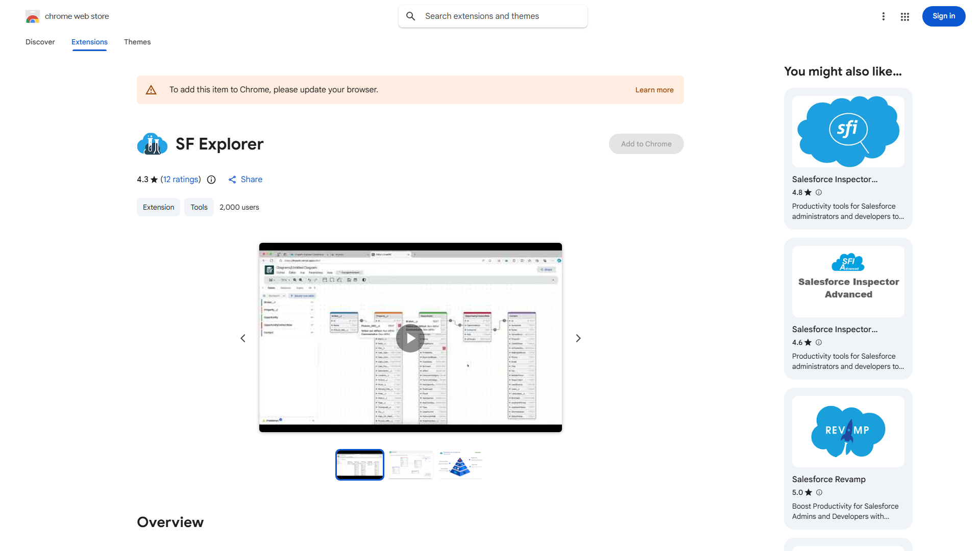The height and width of the screenshot is (551, 980).
Task: Advance the media carousel with right arrow
Action: tap(578, 338)
